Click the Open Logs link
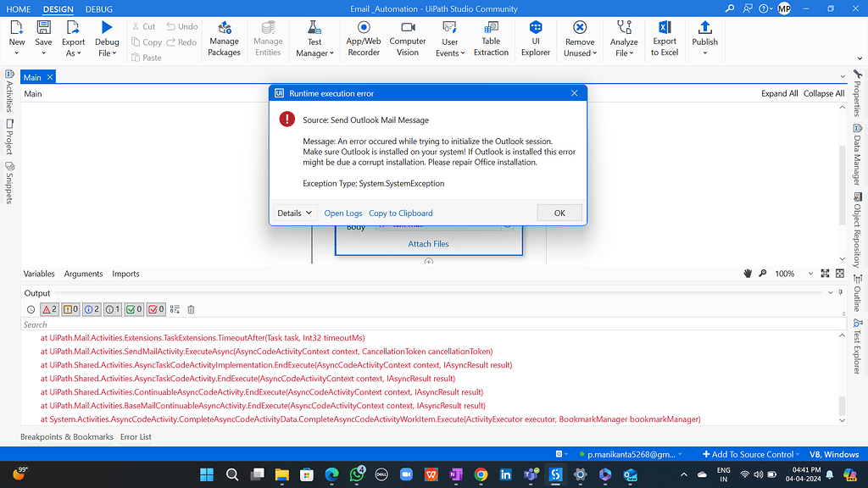Screen dimensions: 868x488 coord(342,213)
